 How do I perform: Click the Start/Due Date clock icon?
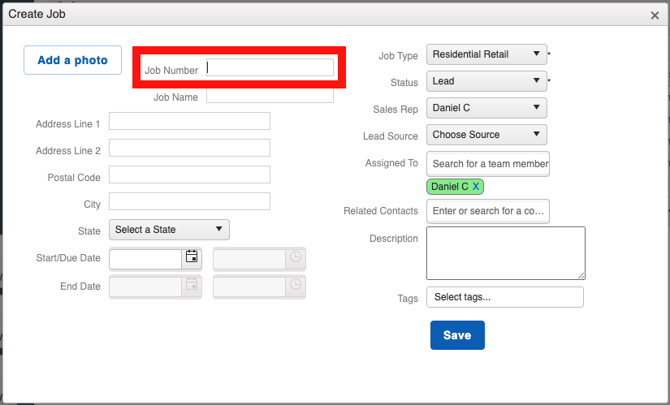pos(296,258)
